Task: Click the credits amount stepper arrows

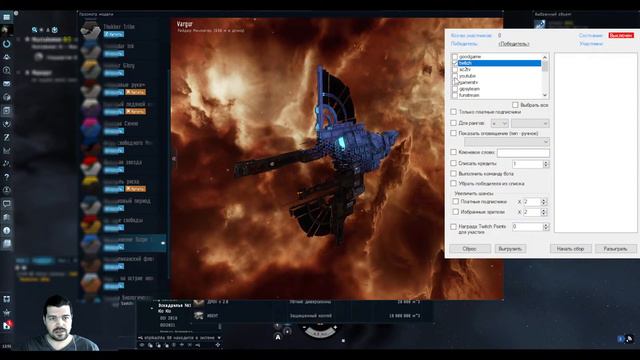Action: point(546,164)
